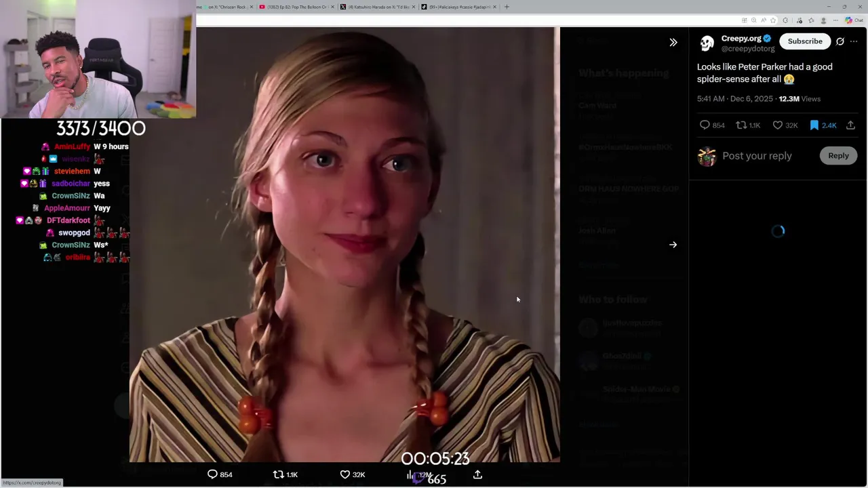
Task: Click repost icon with 1.1K in side panel
Action: pyautogui.click(x=748, y=125)
